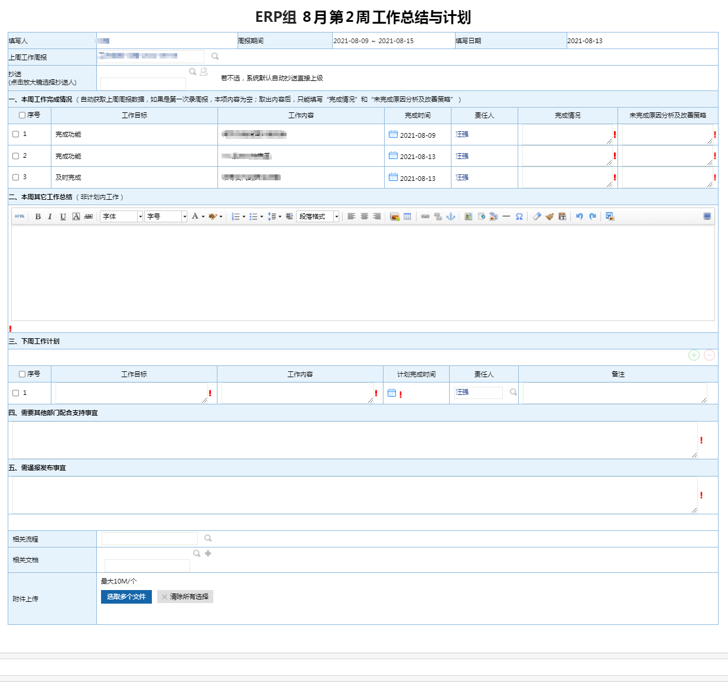Tick select-all checkbox in next week plan header
Screen dimensions: 728x700
pos(22,374)
